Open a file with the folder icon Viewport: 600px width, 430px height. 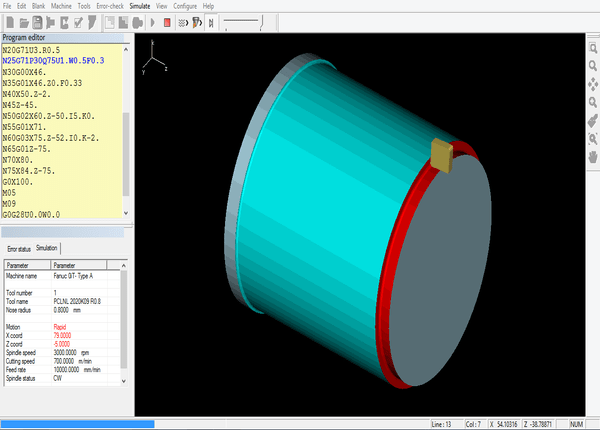point(24,23)
